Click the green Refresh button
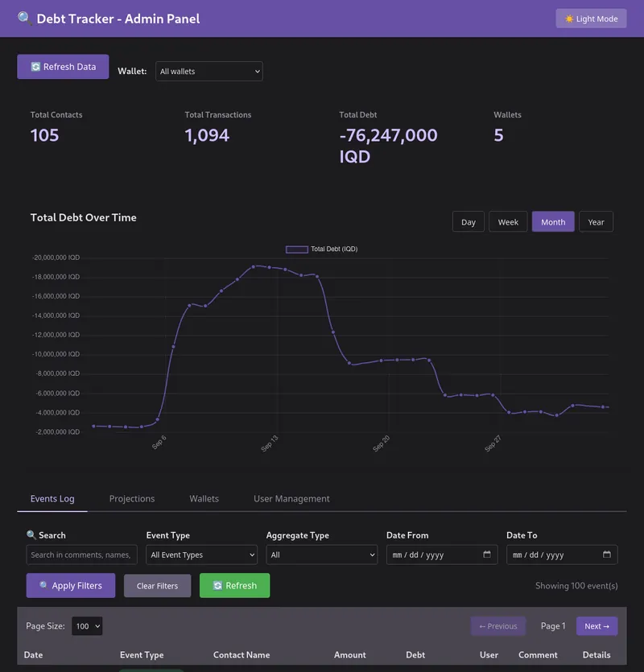The height and width of the screenshot is (672, 644). coord(234,585)
